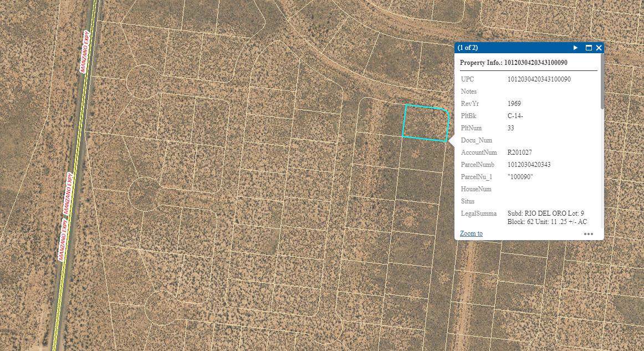Maximize the property info popup

click(589, 48)
